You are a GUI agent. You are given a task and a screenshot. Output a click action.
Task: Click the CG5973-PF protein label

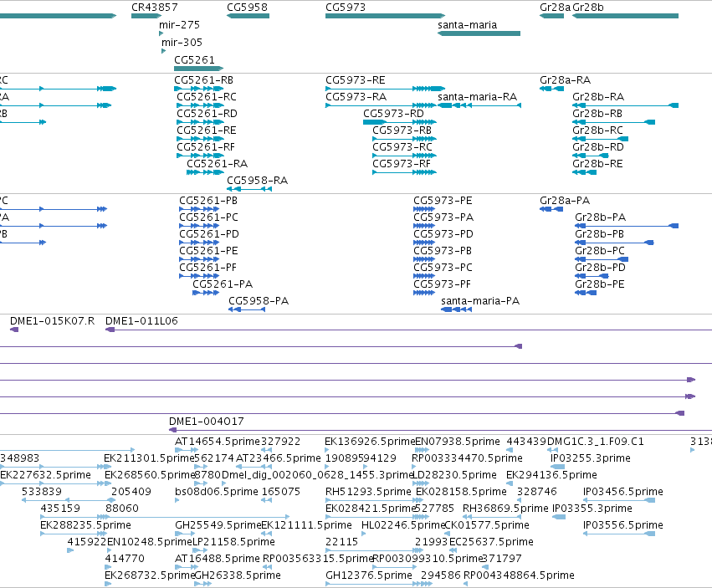pyautogui.click(x=442, y=284)
